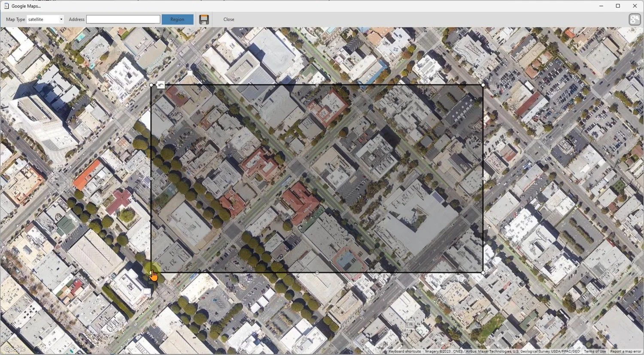Click the blue Region button
Image resolution: width=644 pixels, height=355 pixels.
click(x=177, y=19)
